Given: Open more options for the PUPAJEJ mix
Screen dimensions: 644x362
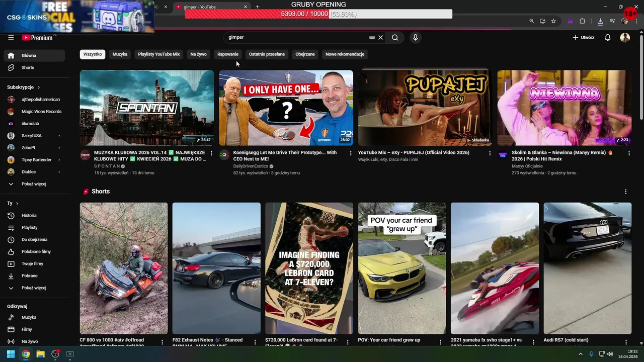Looking at the screenshot, I should click(490, 153).
